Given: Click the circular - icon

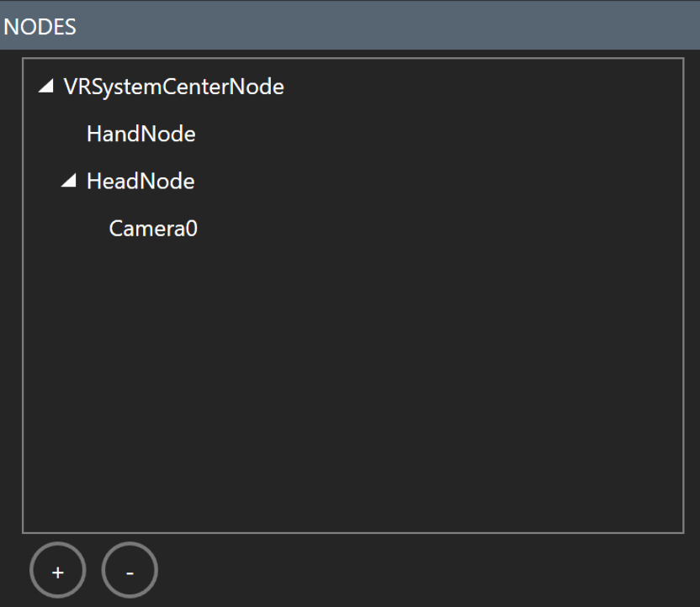Looking at the screenshot, I should (130, 570).
